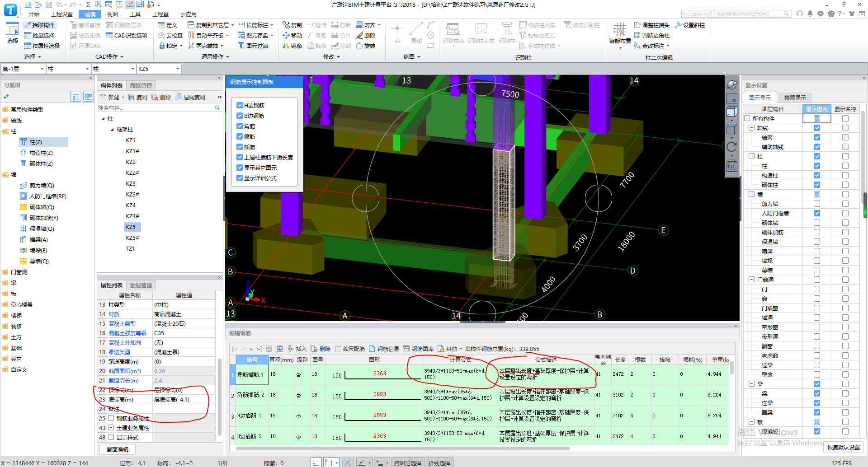
Task: Click the 3D view cube icon
Action: (x=731, y=111)
